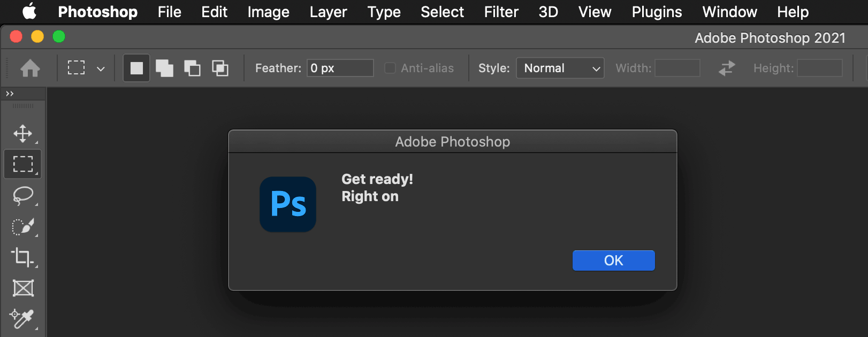Open the marquee tool preset picker arrow
868x337 pixels.
click(x=101, y=68)
